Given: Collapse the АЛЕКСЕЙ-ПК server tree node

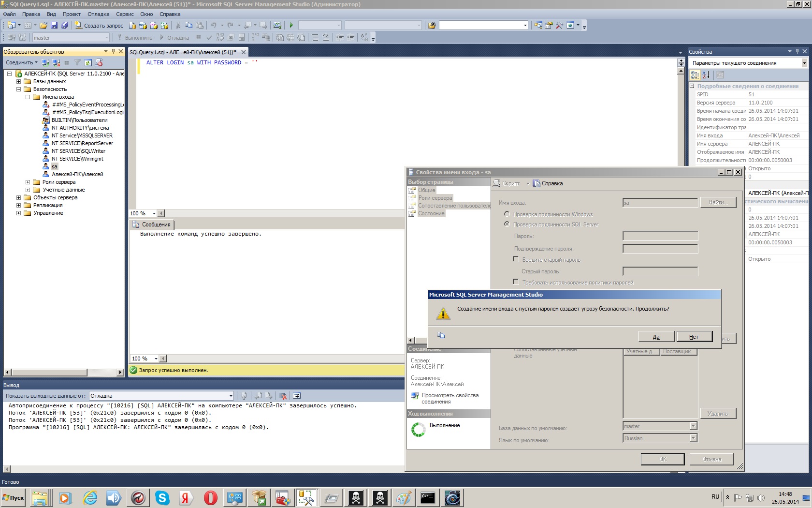Looking at the screenshot, I should pyautogui.click(x=9, y=74).
